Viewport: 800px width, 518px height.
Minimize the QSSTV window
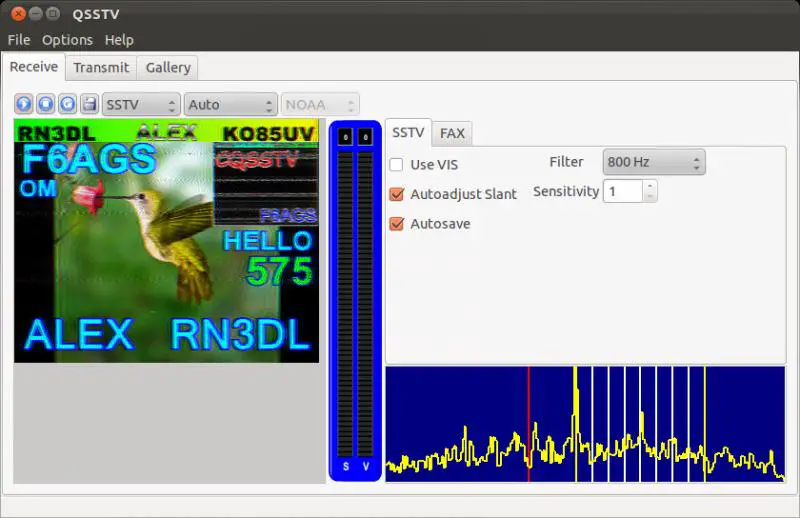click(36, 14)
